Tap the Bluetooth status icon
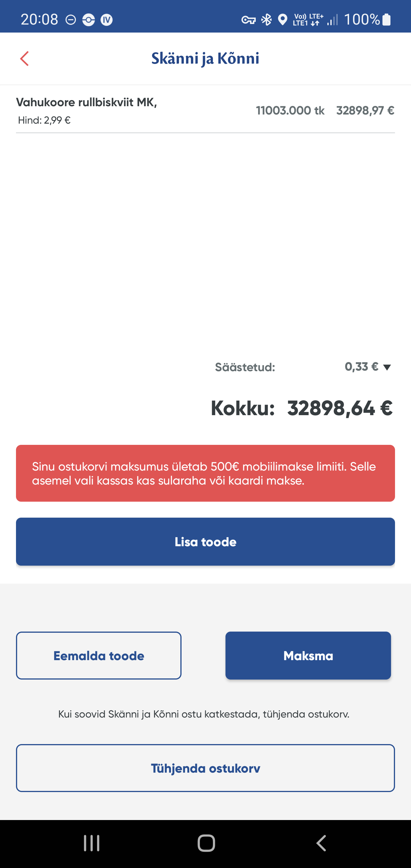Image resolution: width=411 pixels, height=868 pixels. (x=267, y=20)
